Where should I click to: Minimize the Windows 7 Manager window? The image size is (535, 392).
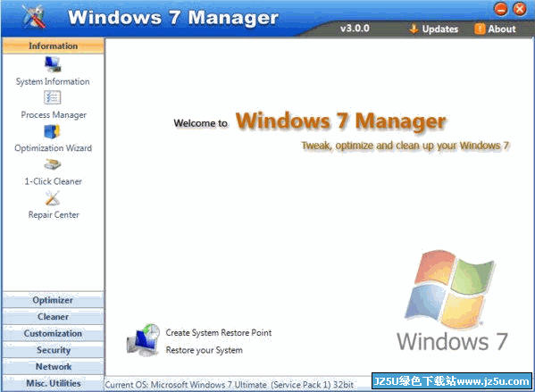pos(501,9)
